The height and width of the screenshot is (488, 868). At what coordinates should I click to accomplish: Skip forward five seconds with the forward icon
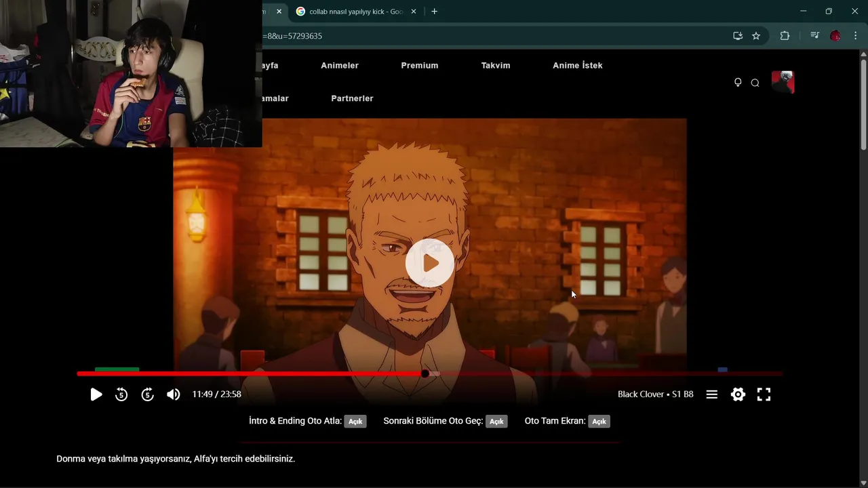[x=147, y=394]
